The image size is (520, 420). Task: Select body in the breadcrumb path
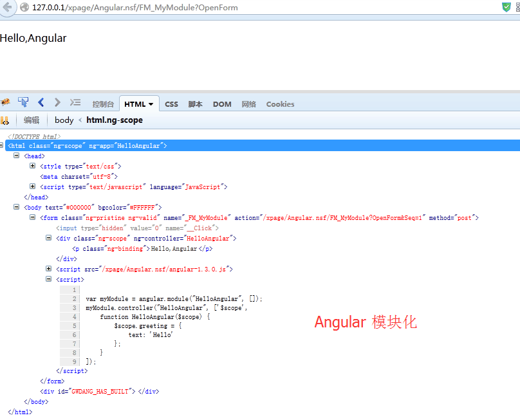(x=64, y=120)
